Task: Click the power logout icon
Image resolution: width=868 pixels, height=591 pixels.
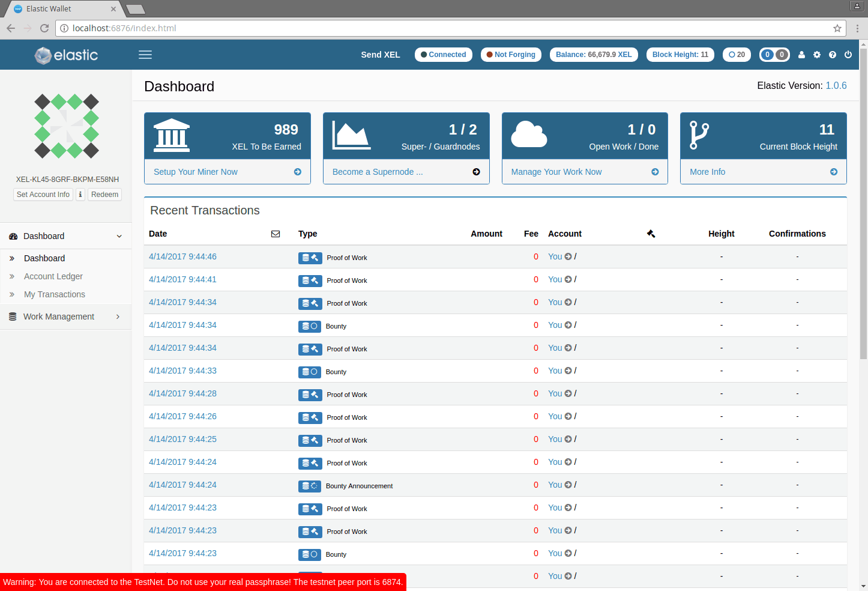Action: point(848,55)
